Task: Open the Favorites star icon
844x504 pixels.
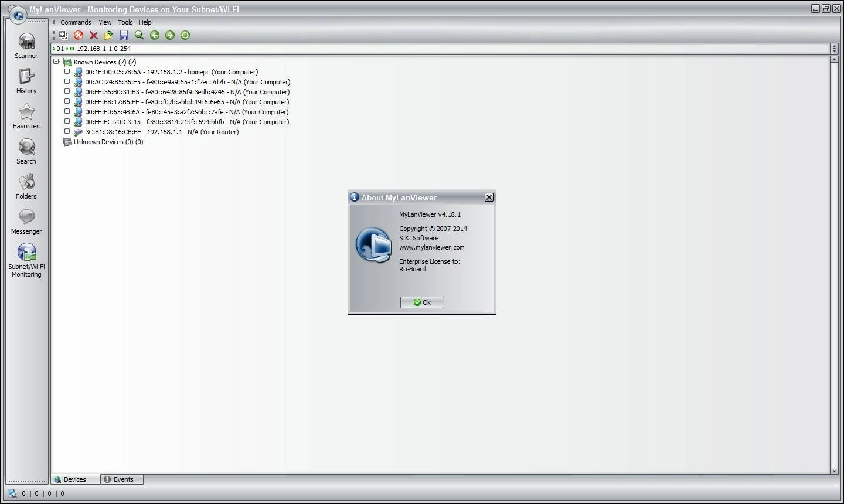Action: point(26,112)
